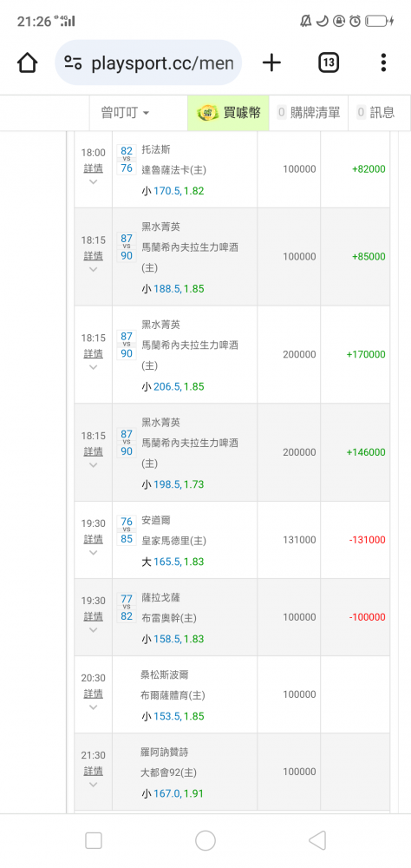Open browser three-dot overflow menu
Image resolution: width=411 pixels, height=868 pixels.
[382, 62]
